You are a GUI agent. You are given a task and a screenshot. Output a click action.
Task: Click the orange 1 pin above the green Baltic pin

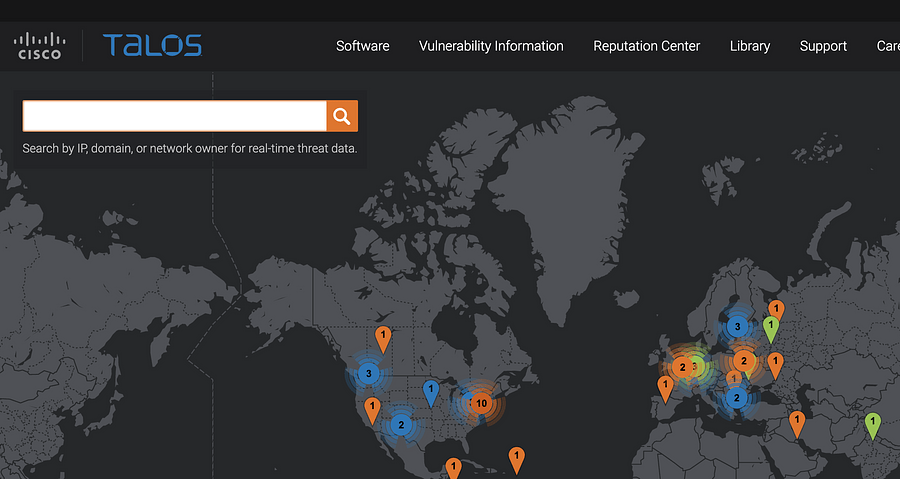(x=776, y=311)
